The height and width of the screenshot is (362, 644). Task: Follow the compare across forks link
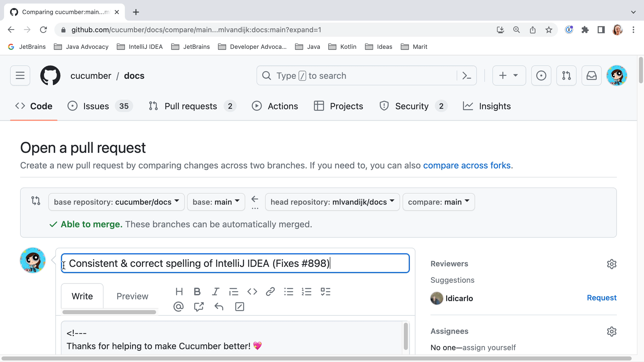coord(467,165)
